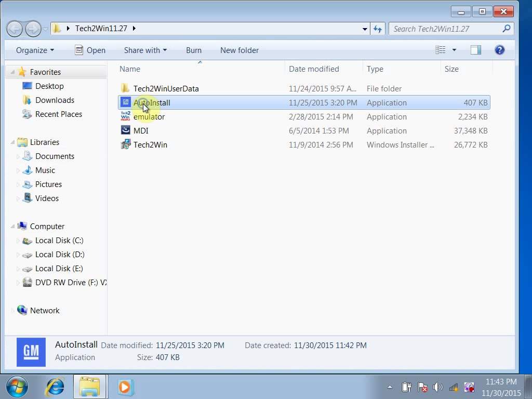
Task: Click the Forward navigation arrow button
Action: pyautogui.click(x=33, y=29)
